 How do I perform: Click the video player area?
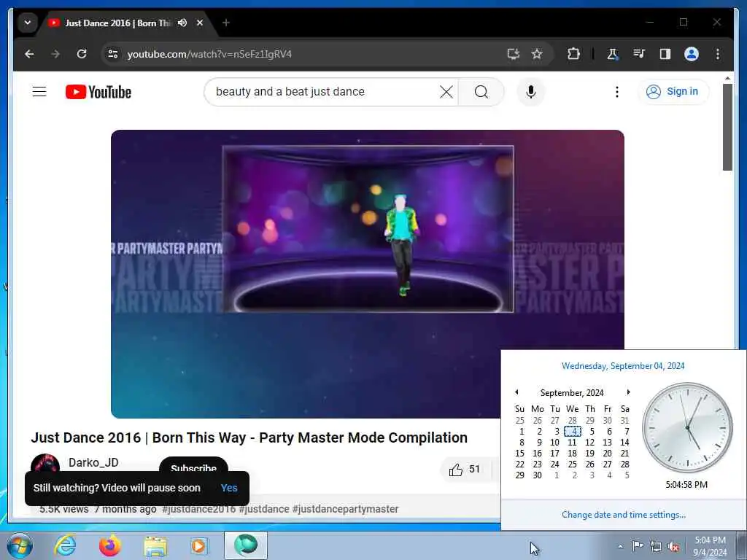(368, 274)
